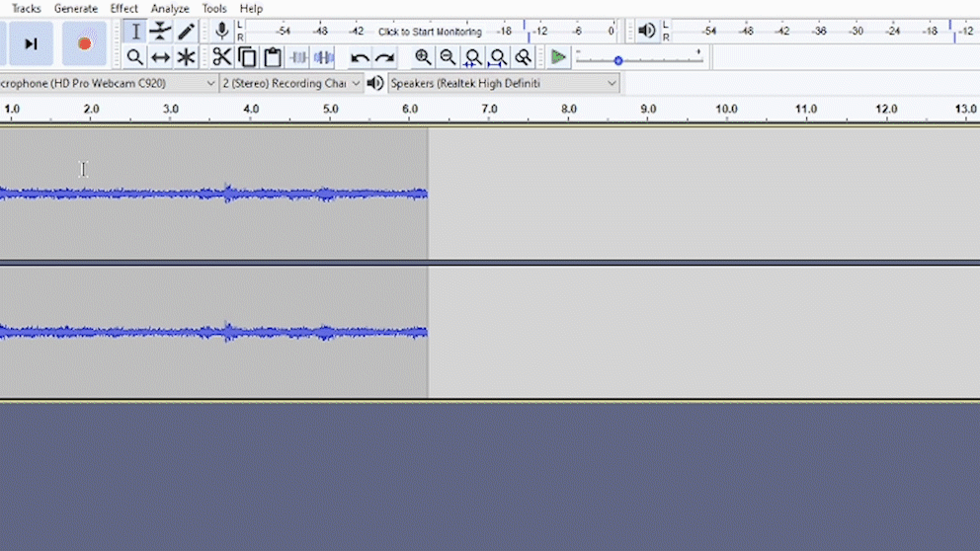Click the playback meter speaker icon
980x551 pixels.
coord(646,31)
